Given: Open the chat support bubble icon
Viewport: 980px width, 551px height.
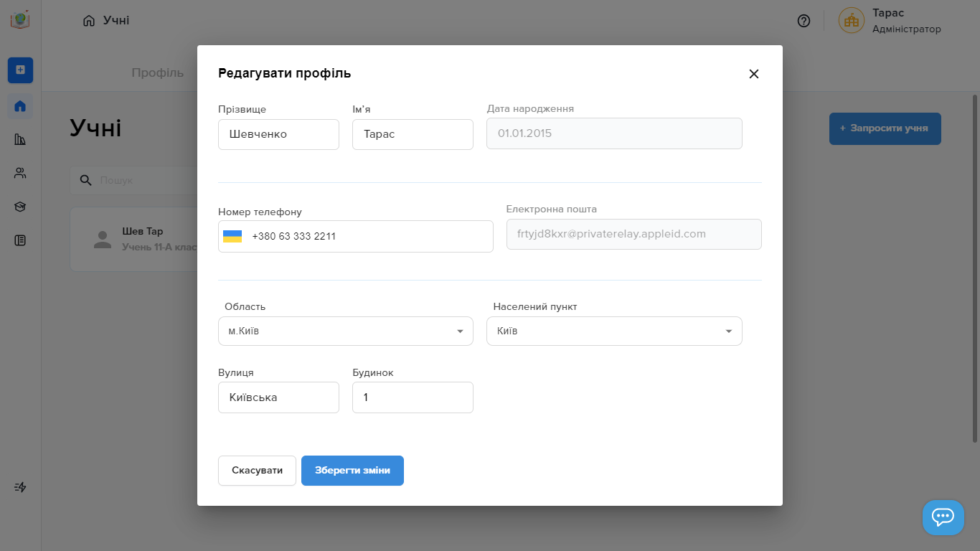Looking at the screenshot, I should coord(943,517).
